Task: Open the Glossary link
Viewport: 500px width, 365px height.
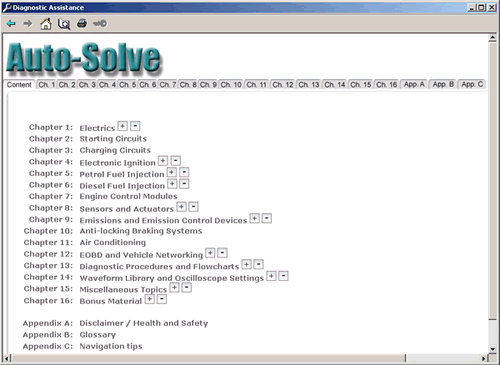Action: pos(98,335)
